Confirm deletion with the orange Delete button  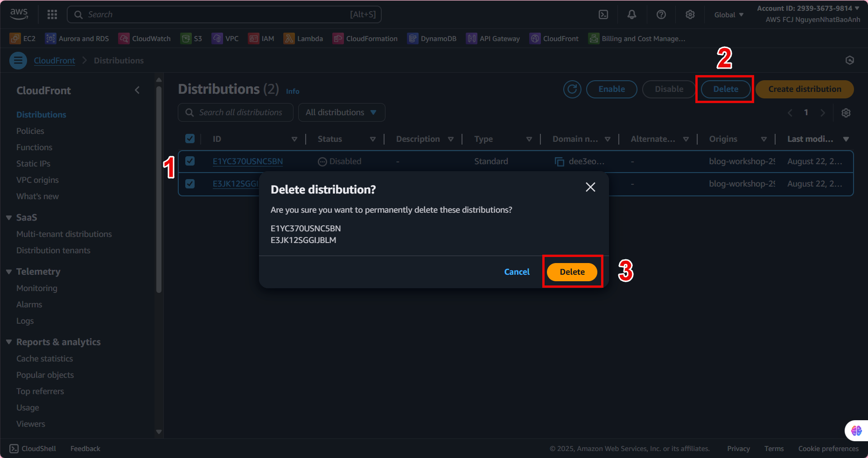pos(572,272)
